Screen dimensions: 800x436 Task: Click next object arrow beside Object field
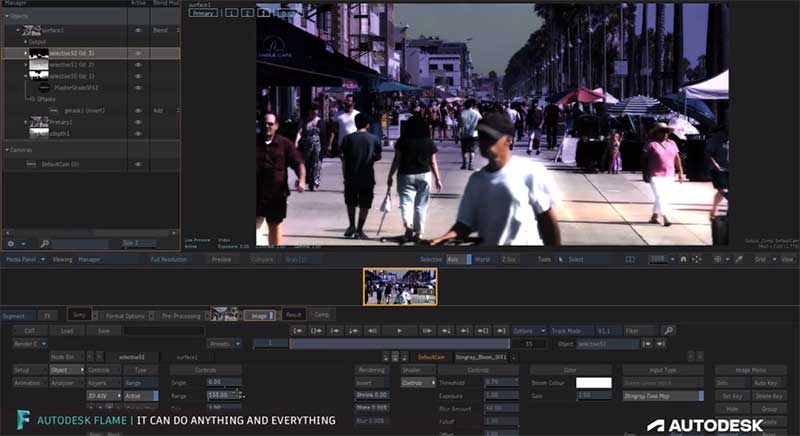coord(660,344)
